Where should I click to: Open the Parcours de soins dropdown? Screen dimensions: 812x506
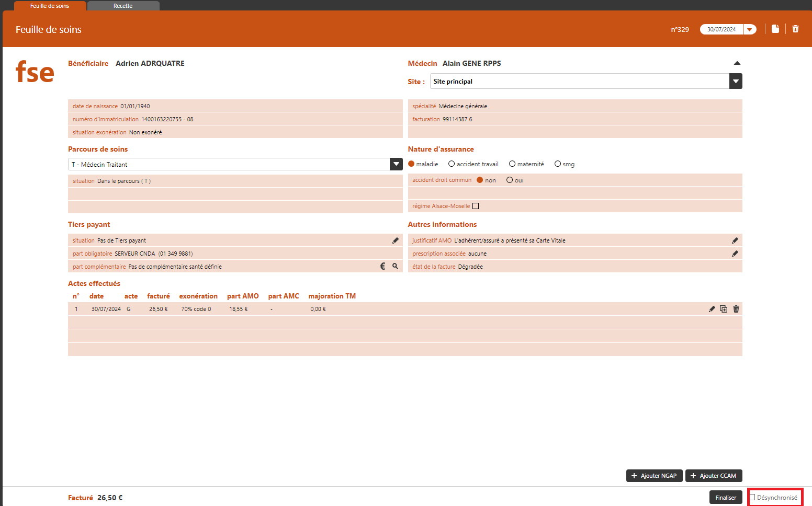coord(396,164)
